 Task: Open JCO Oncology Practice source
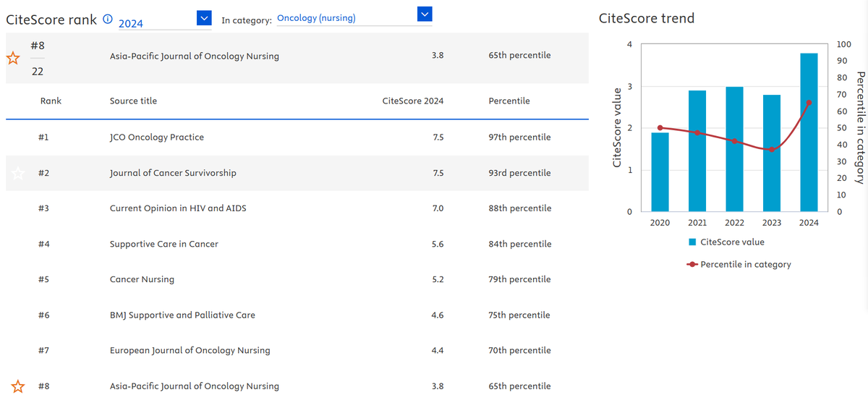tap(157, 137)
